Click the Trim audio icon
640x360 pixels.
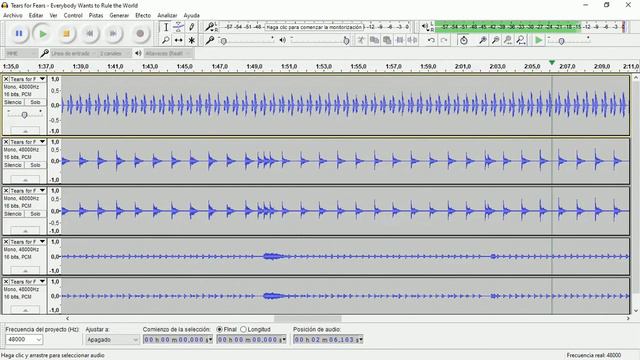(x=400, y=40)
